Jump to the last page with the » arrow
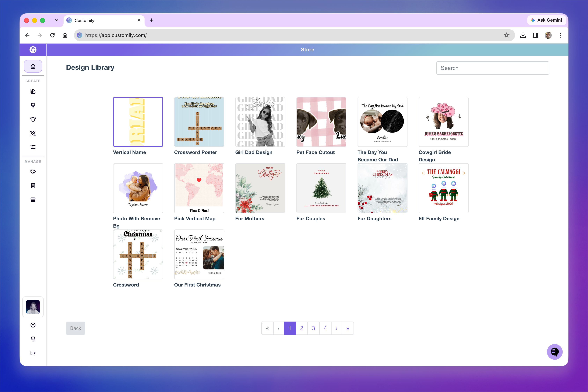The height and width of the screenshot is (392, 588). [348, 328]
